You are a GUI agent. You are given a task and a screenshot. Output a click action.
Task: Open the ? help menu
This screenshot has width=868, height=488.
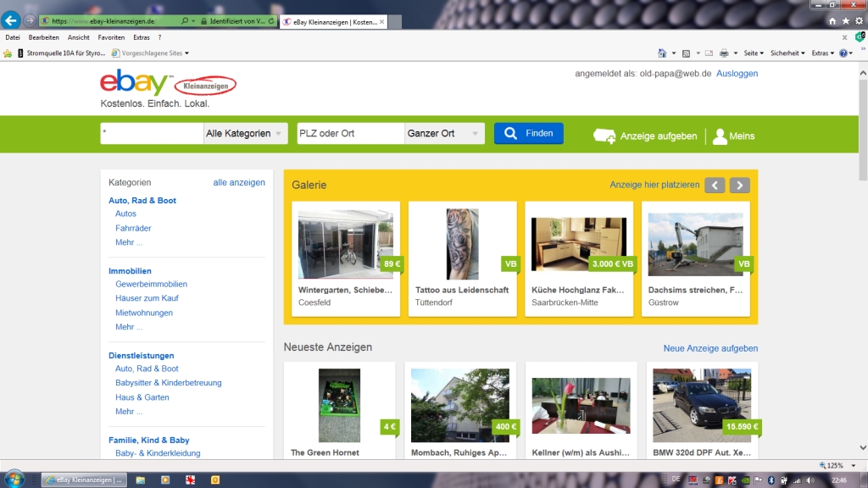159,37
